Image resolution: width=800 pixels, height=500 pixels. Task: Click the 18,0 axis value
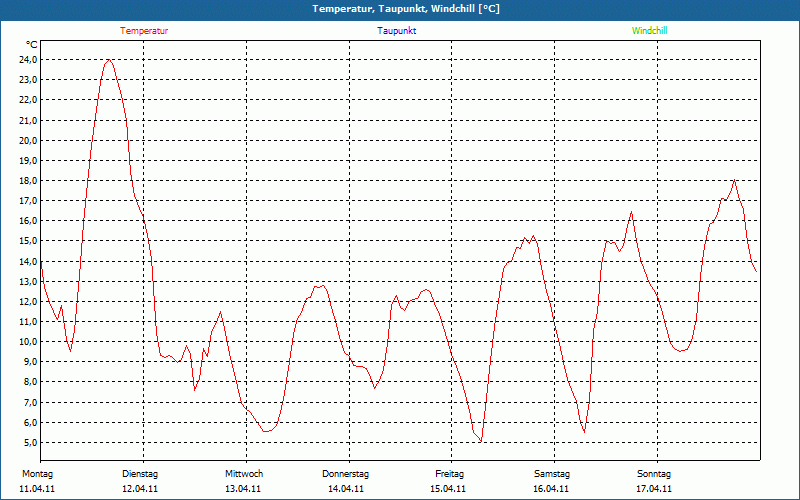[28, 181]
